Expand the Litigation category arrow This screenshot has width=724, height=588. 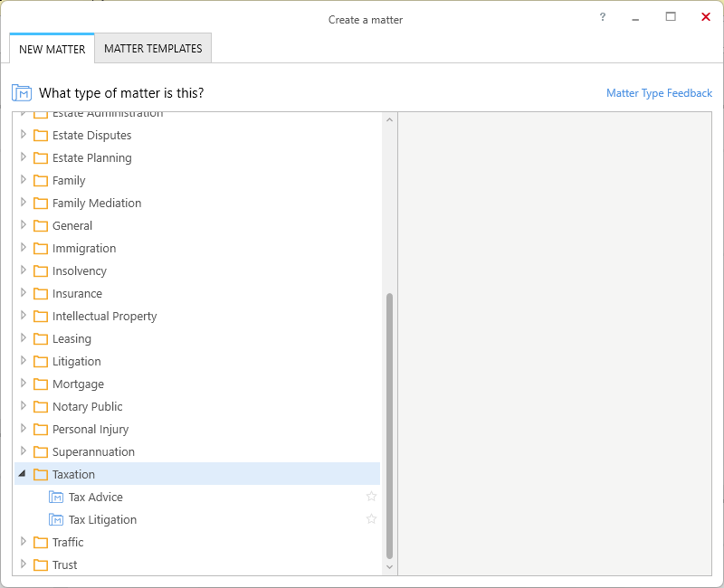[24, 361]
